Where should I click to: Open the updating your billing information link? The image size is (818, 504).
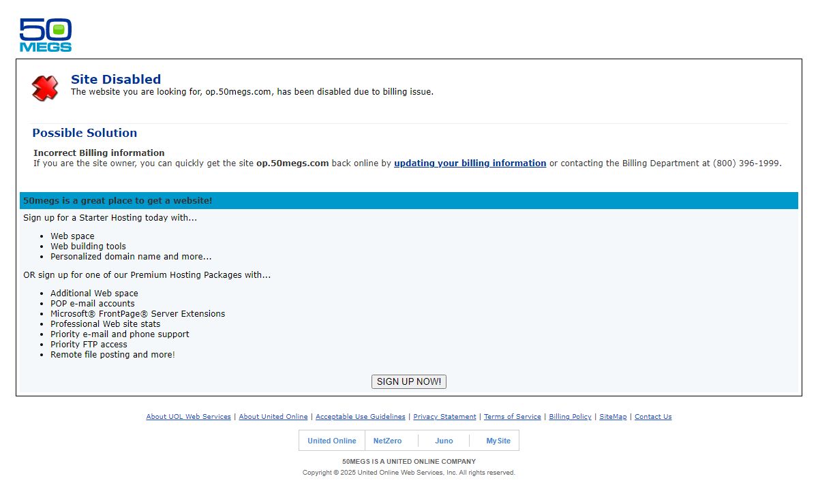pyautogui.click(x=470, y=163)
